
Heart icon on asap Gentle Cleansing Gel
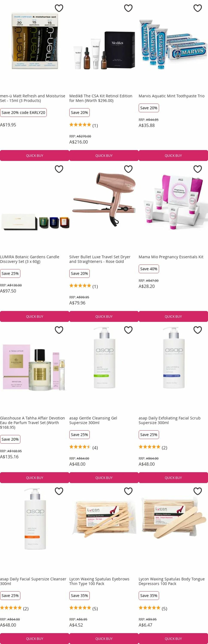(x=128, y=330)
